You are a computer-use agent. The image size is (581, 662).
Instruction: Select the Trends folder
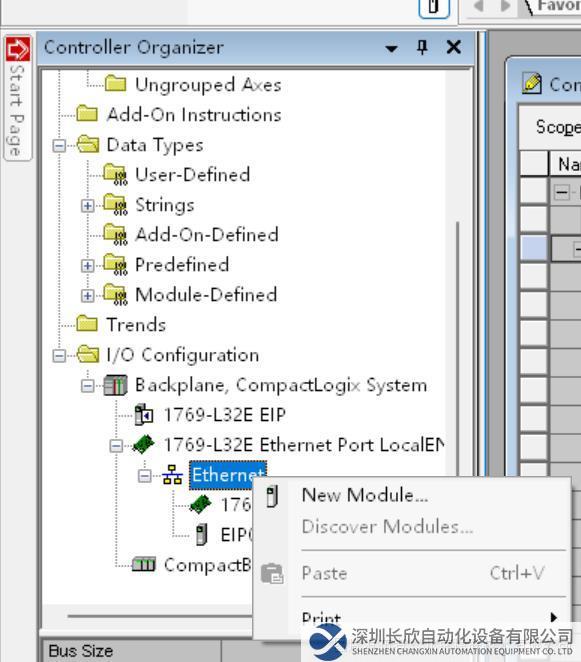click(121, 324)
